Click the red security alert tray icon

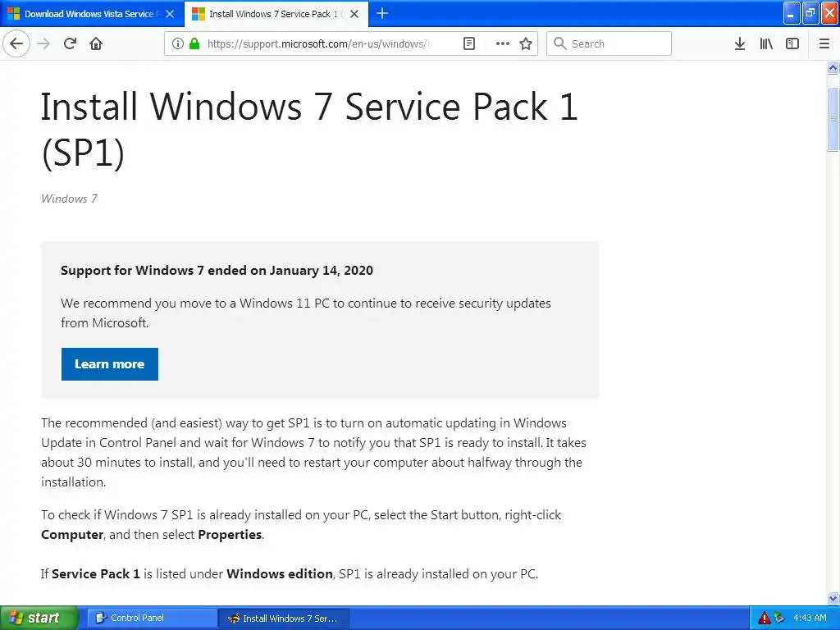coord(764,618)
